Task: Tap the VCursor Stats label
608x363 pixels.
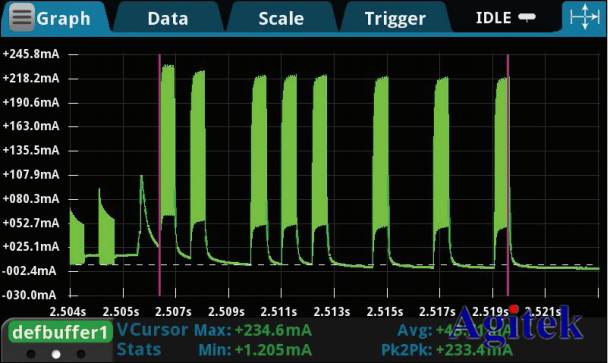Action: pos(152,339)
